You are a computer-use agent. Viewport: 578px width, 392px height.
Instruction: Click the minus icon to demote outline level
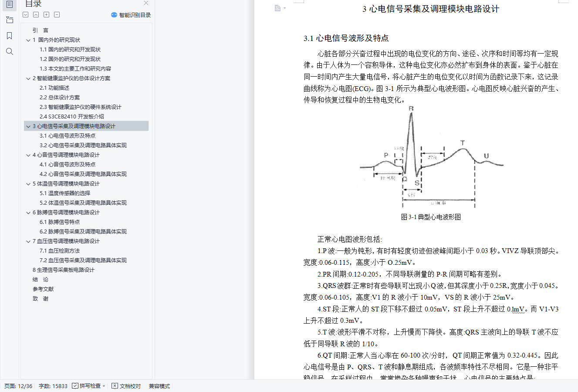57,15
